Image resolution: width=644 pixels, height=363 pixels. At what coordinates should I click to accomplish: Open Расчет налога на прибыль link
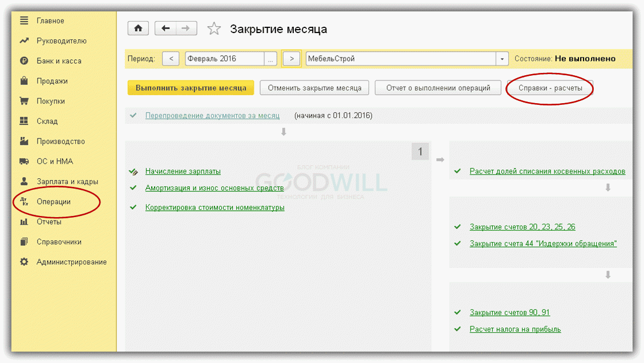tap(515, 329)
